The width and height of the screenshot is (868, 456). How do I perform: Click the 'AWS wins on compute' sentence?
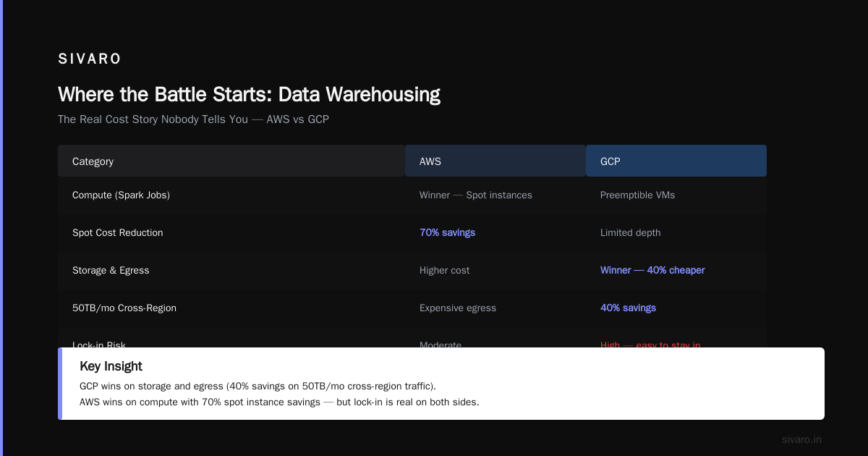coord(279,402)
